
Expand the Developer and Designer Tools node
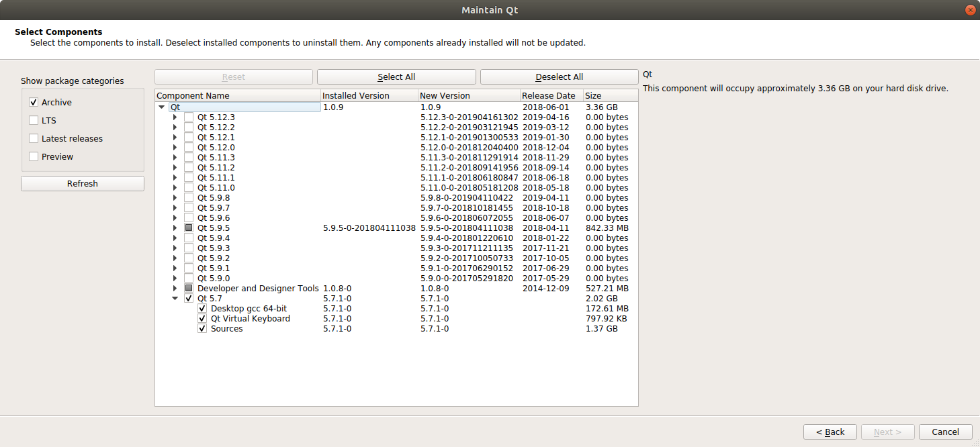(175, 289)
